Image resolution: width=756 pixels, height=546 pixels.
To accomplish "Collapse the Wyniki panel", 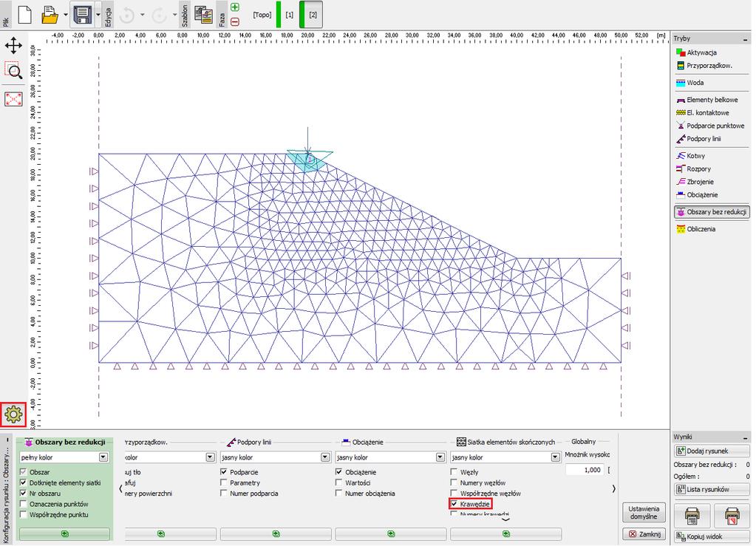I will (746, 437).
